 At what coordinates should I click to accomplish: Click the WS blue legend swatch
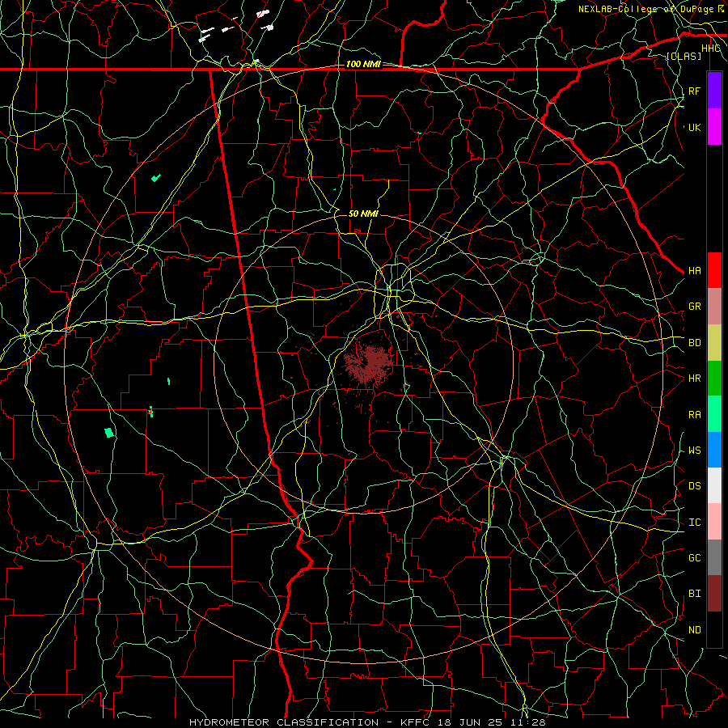click(x=714, y=450)
